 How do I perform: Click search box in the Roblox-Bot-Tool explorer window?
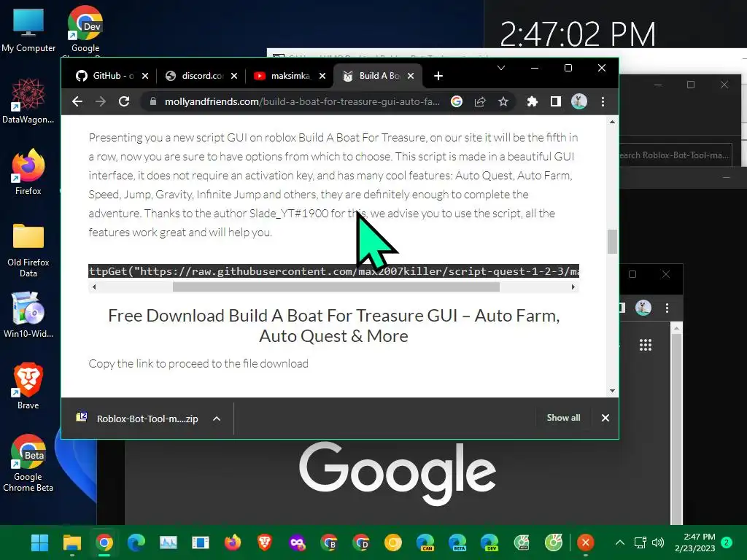click(676, 155)
